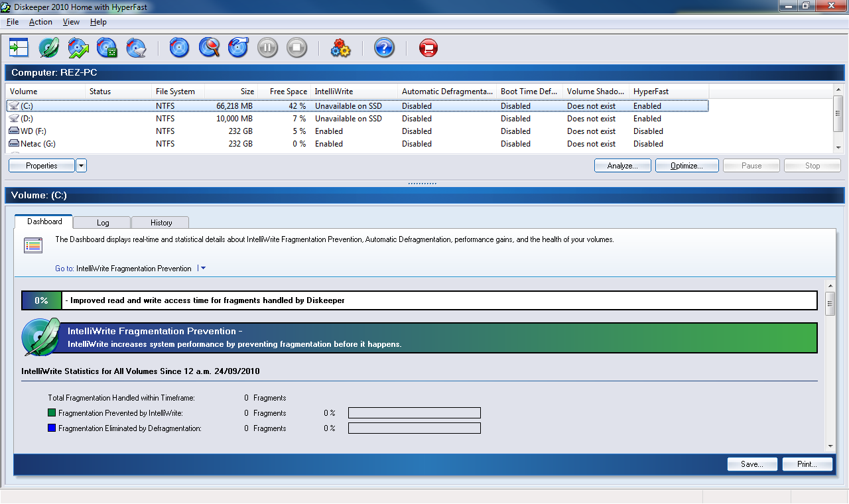Viewport: 849px width, 504px height.
Task: Open the Go to section dropdown arrow
Action: pyautogui.click(x=202, y=269)
